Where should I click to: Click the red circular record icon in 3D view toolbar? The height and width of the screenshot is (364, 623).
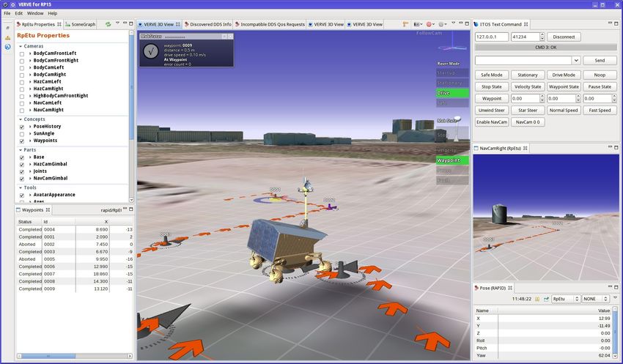click(429, 24)
